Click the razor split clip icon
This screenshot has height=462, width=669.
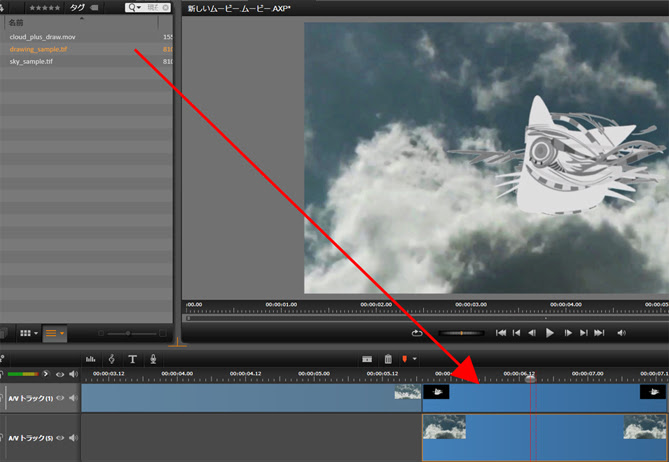coord(367,359)
